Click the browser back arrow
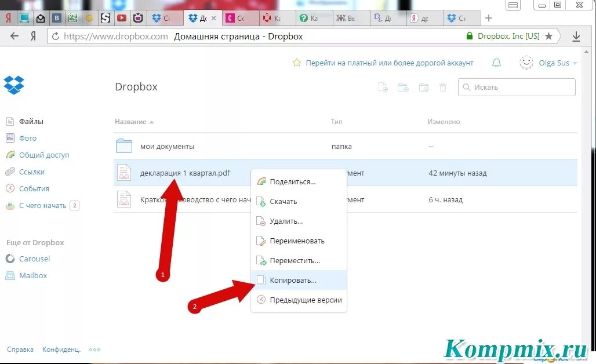This screenshot has height=364, width=596. point(14,36)
